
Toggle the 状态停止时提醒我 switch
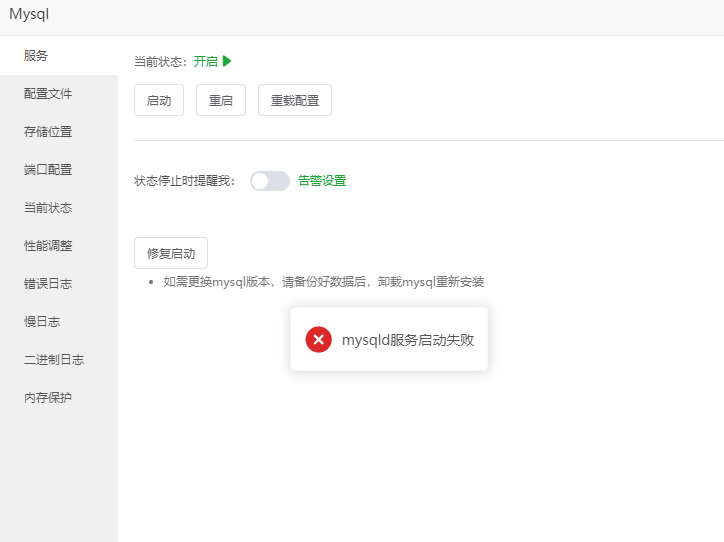click(x=270, y=181)
